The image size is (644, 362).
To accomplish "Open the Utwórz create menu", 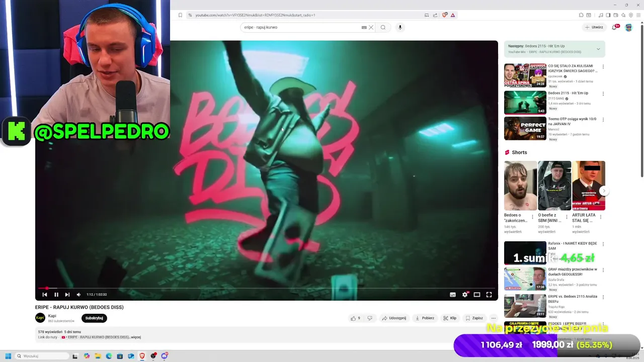I will coord(594,27).
